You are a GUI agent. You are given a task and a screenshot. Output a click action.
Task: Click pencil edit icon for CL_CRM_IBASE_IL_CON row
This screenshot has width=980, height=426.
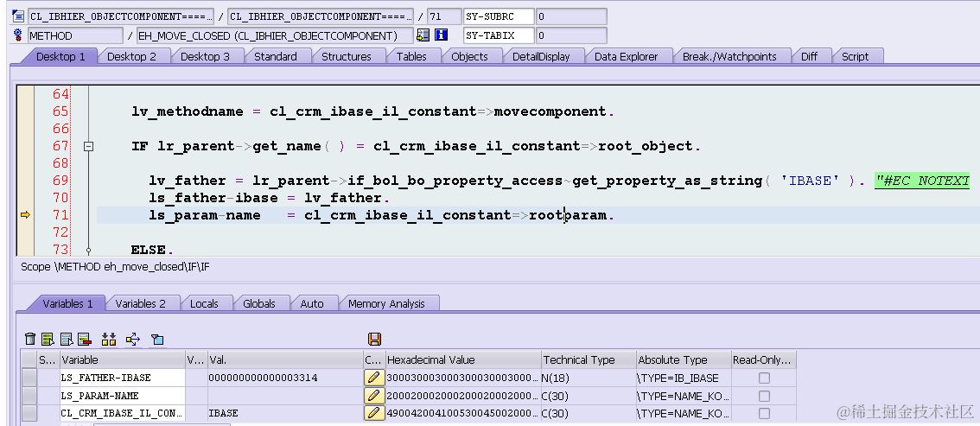(373, 413)
